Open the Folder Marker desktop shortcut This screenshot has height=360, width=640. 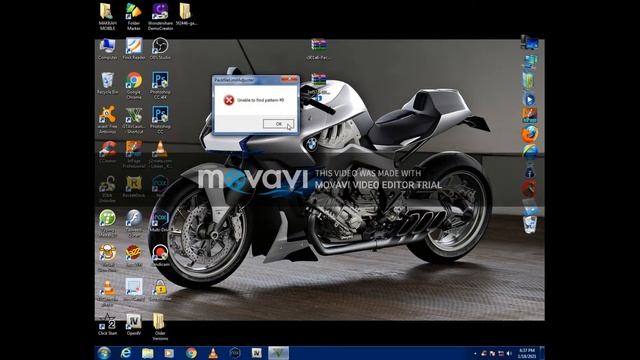[133, 17]
